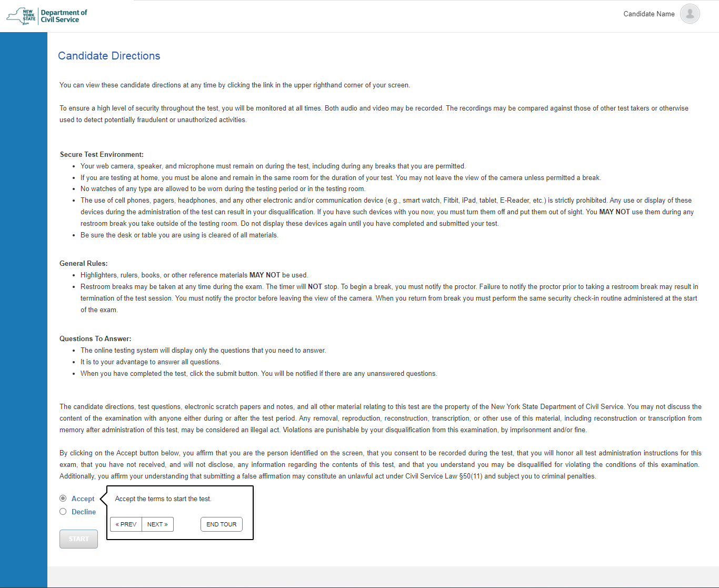Click the Decline label text
The image size is (719, 588).
(x=84, y=512)
